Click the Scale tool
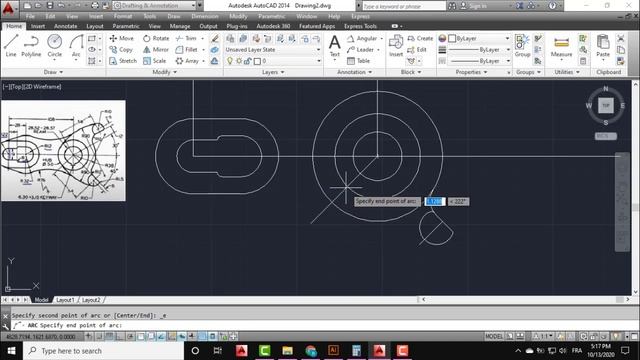 click(x=155, y=61)
